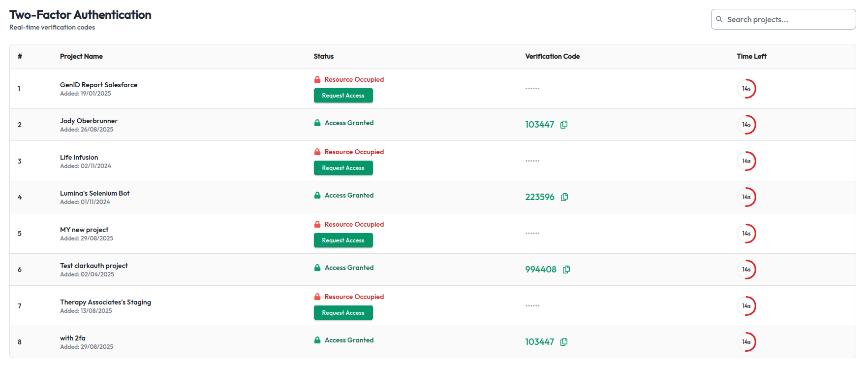Click the Time Left column header

[751, 56]
